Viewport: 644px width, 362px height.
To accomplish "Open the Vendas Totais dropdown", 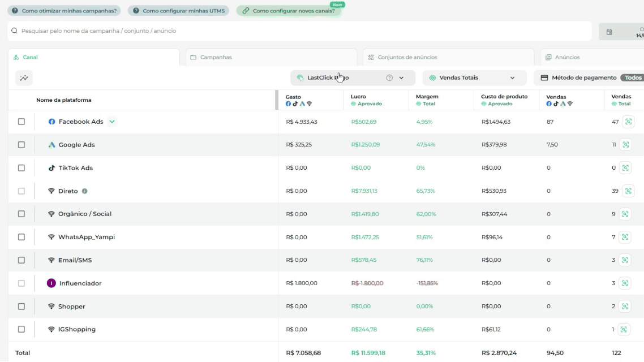I will click(474, 77).
